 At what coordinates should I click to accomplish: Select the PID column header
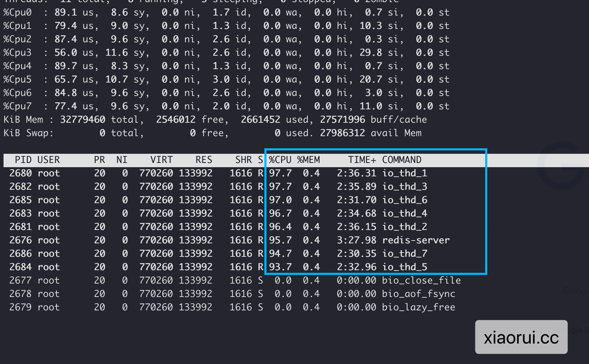(x=23, y=160)
